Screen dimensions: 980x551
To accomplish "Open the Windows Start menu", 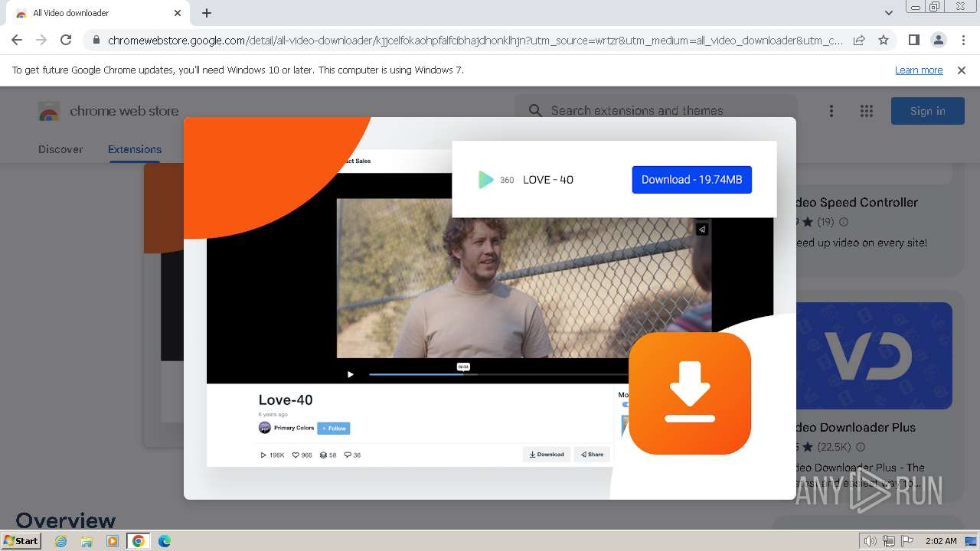I will coord(21,541).
